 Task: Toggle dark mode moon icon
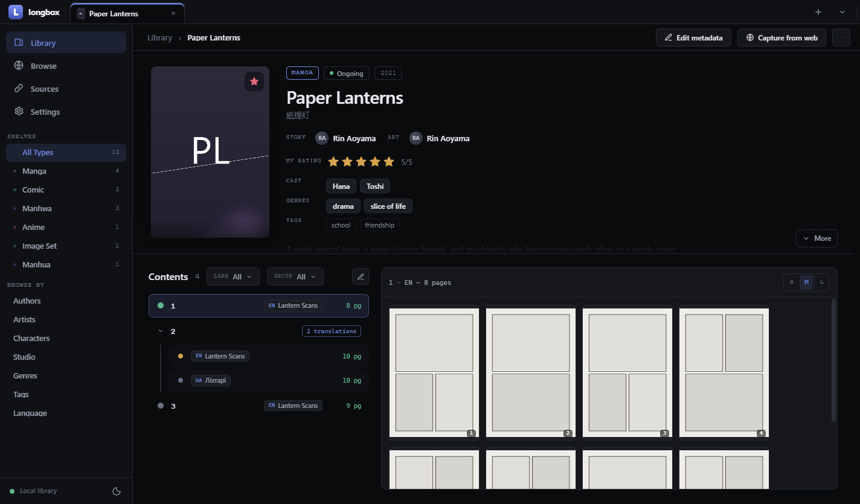[x=117, y=491]
